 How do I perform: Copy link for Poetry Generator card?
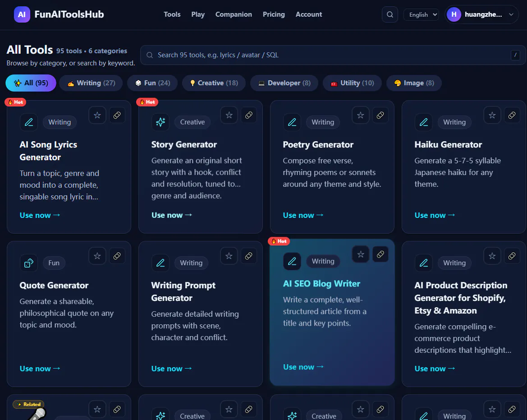pyautogui.click(x=380, y=115)
